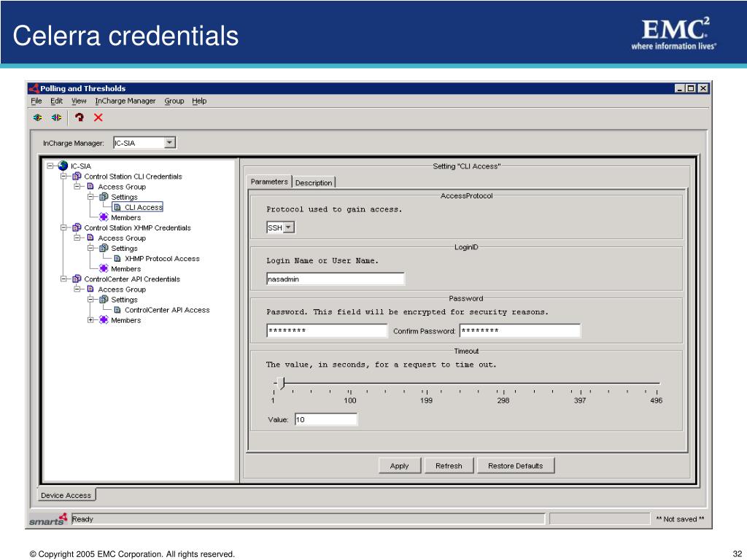Click the timeout slider at 397
This screenshot has height=560, width=747.
[x=580, y=383]
